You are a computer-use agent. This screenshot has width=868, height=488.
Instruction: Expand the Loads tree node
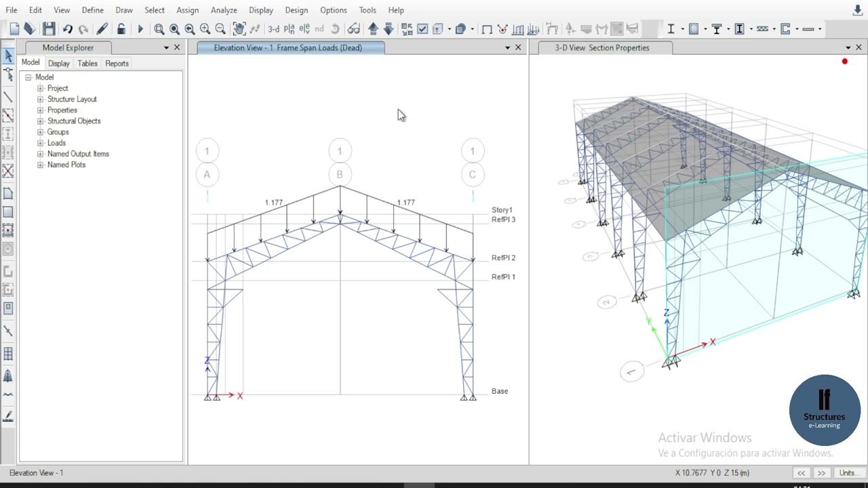coord(40,143)
